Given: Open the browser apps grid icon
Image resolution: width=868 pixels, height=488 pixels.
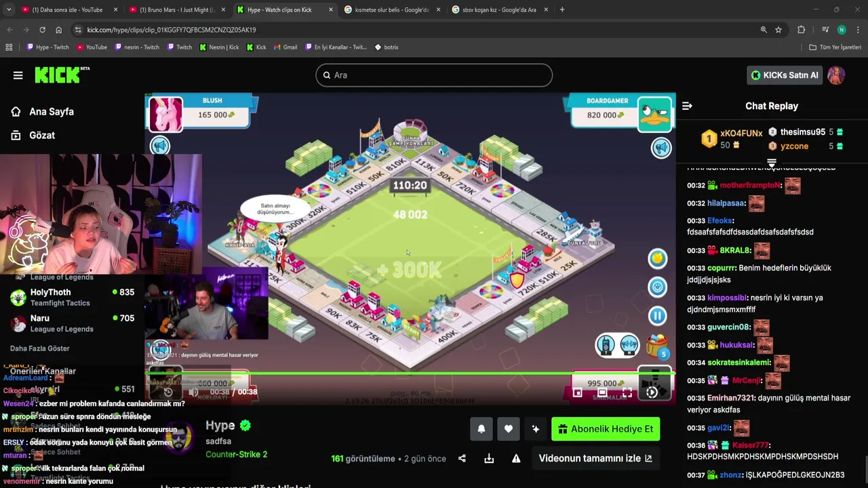Looking at the screenshot, I should coord(9,47).
